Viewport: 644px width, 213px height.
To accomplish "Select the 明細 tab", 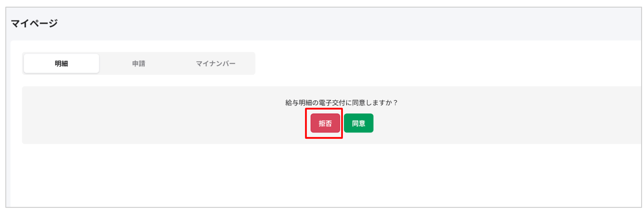I will click(61, 63).
